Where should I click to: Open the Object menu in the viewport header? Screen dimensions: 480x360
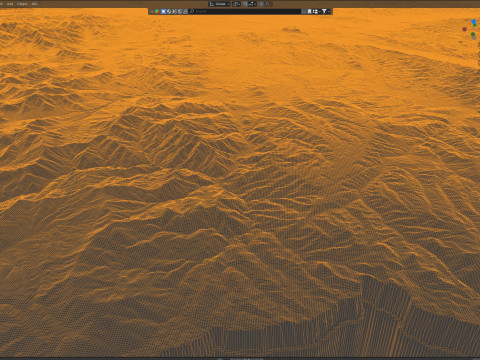coord(22,4)
